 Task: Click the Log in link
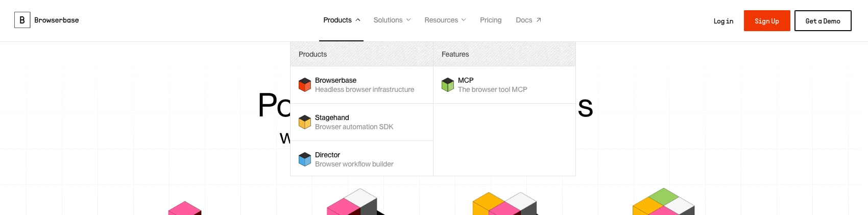click(x=724, y=21)
